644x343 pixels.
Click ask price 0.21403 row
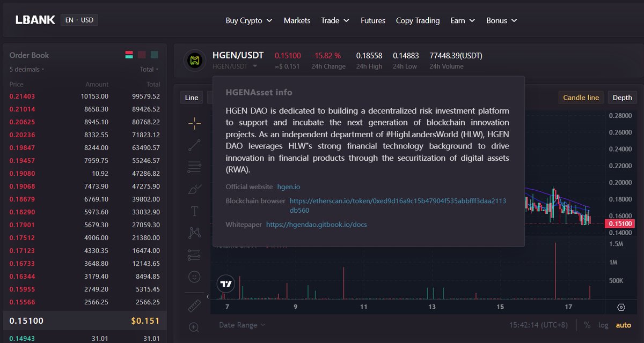click(x=85, y=96)
